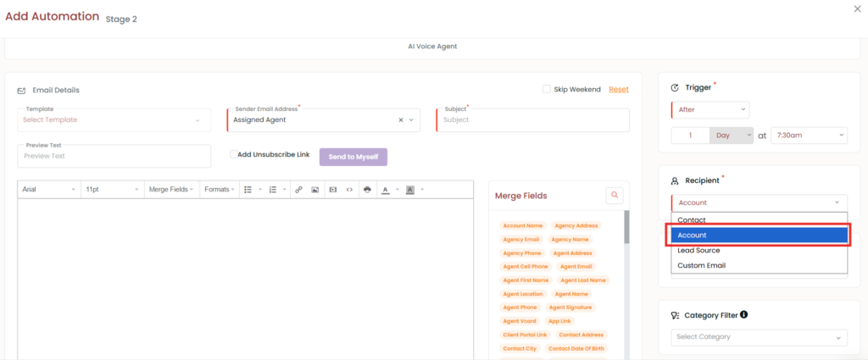Choose Lead Source recipient option

pyautogui.click(x=759, y=251)
